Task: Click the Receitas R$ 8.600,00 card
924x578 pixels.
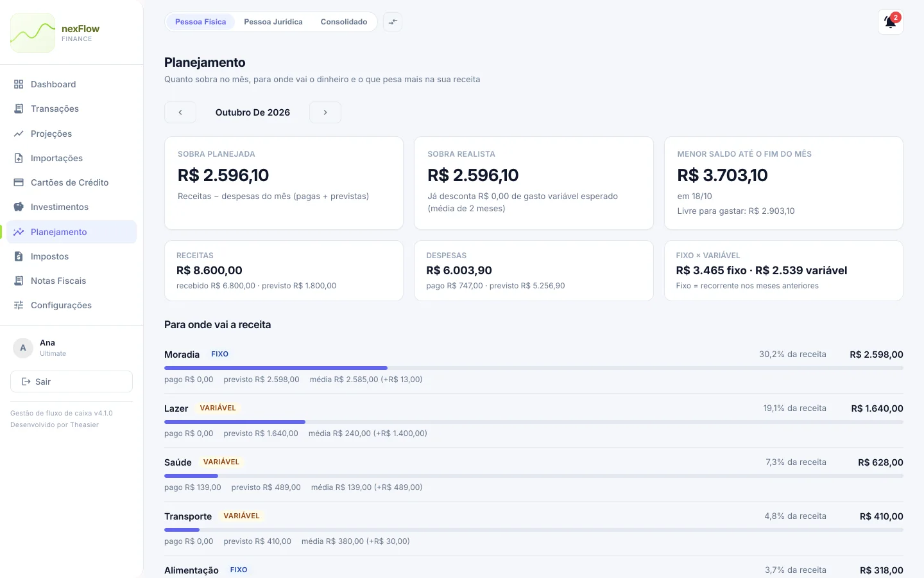Action: coord(284,270)
